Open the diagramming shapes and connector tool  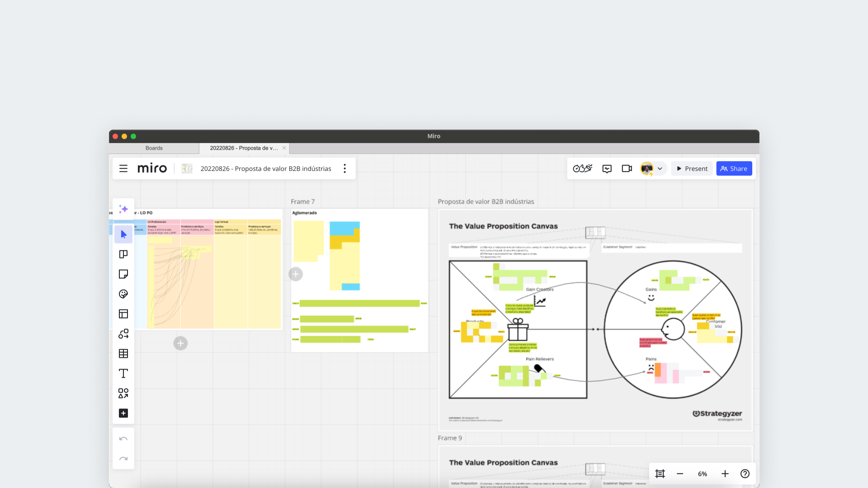click(123, 334)
